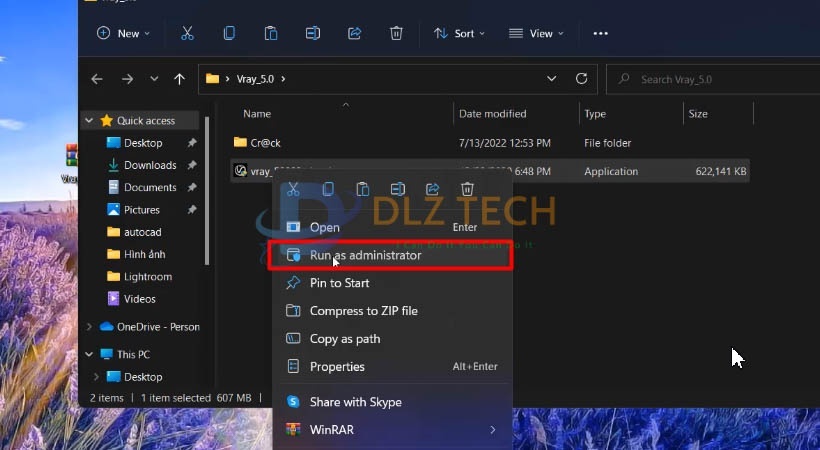Expand the Desktop node under This PC
820x450 pixels.
click(96, 377)
